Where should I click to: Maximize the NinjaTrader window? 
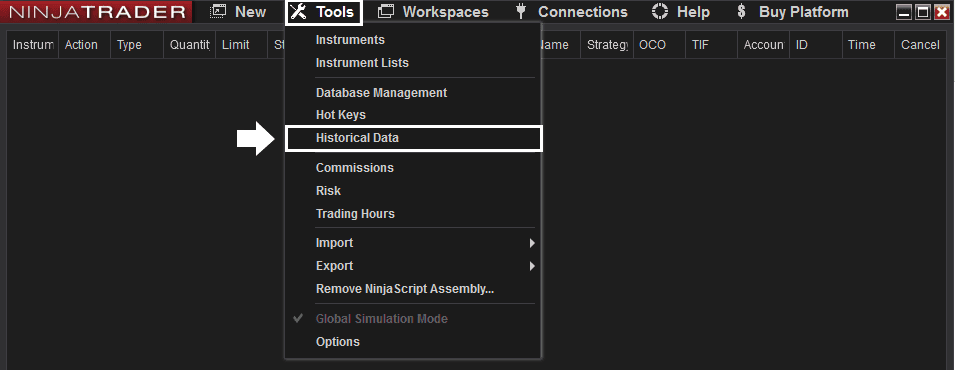[x=923, y=12]
